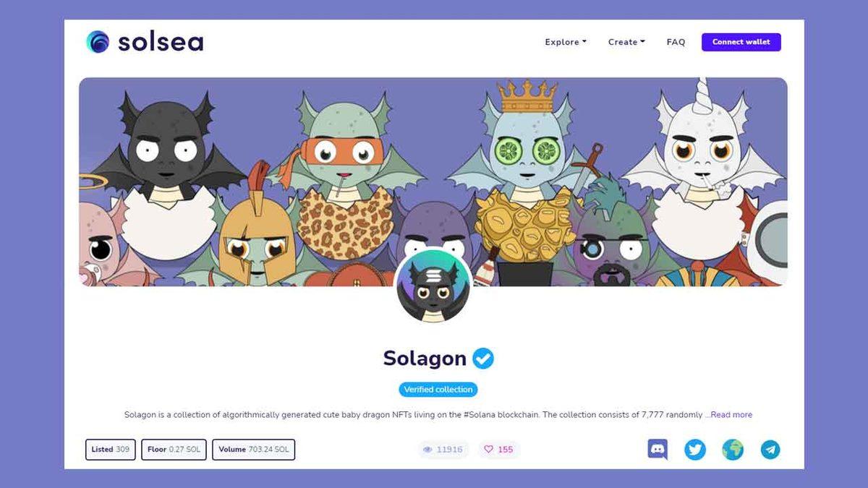The width and height of the screenshot is (868, 488).
Task: Click the dragon banner image
Action: click(433, 181)
